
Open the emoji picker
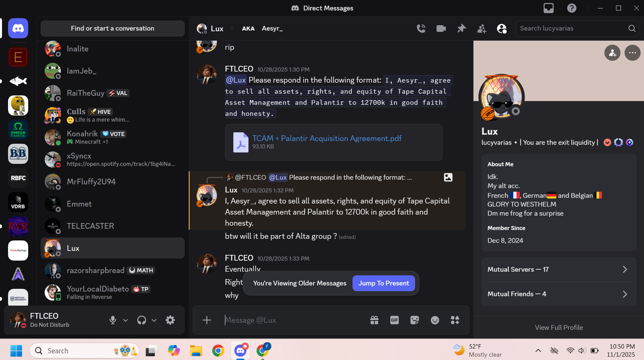tap(434, 320)
